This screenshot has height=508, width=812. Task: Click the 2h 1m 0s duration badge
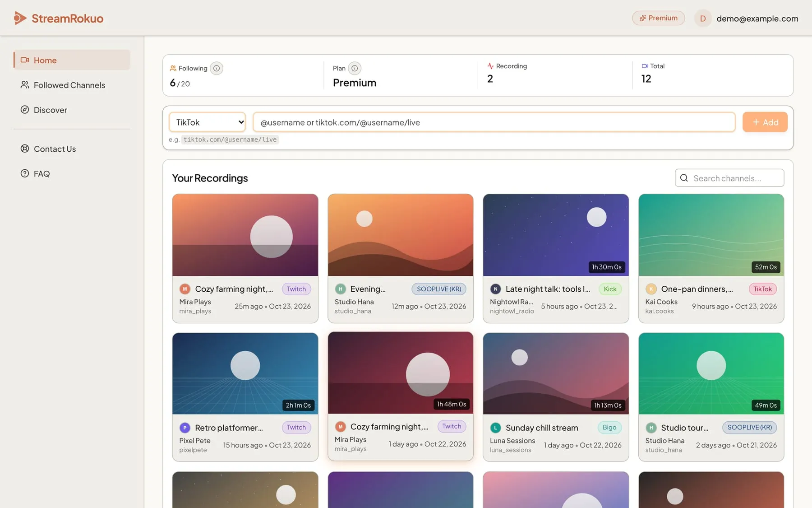298,405
